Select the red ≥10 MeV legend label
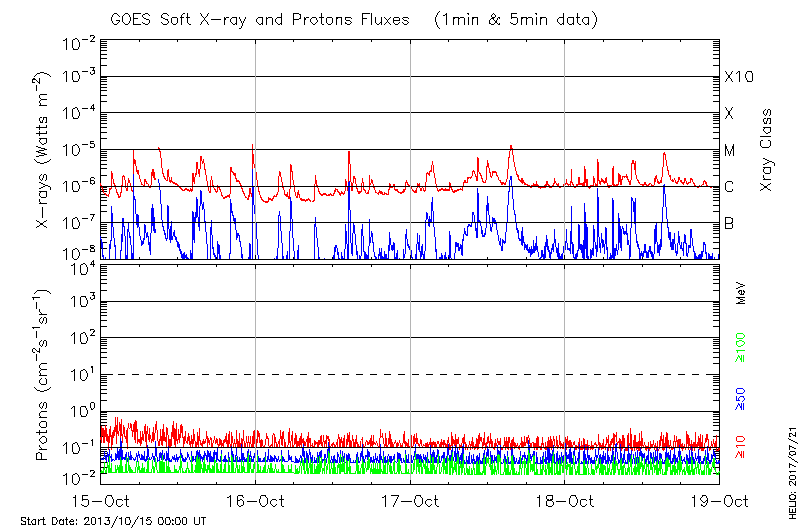800x530 pixels. (x=741, y=445)
